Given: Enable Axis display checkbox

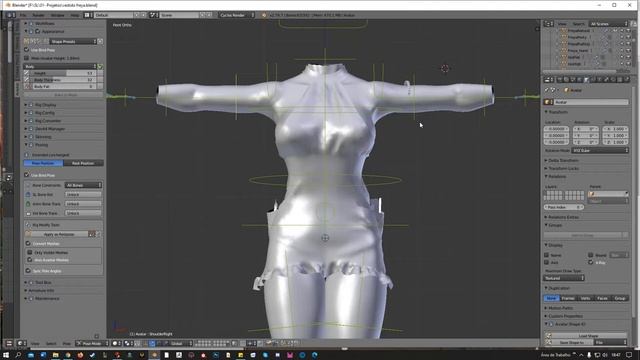Looking at the screenshot, I should tap(547, 262).
